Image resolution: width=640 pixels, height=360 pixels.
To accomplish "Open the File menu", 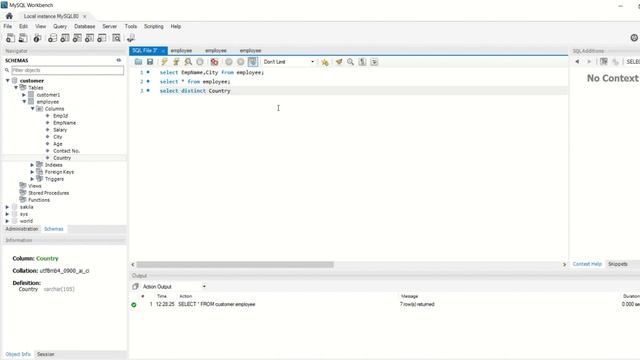I will (x=8, y=26).
